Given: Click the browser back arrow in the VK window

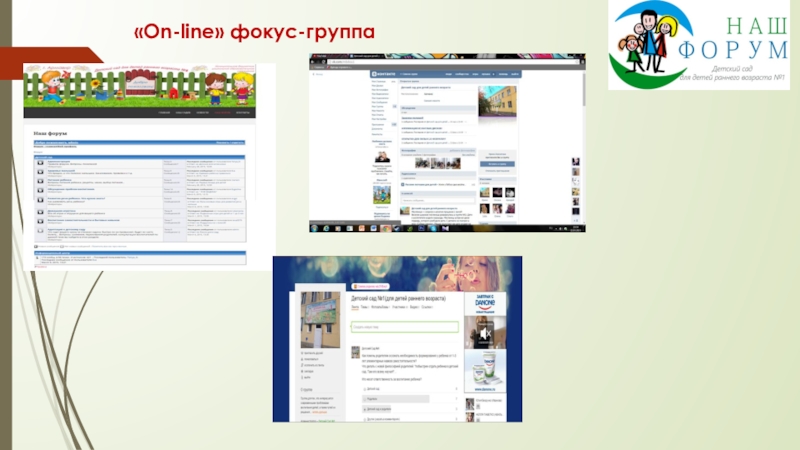Looking at the screenshot, I should (x=313, y=62).
